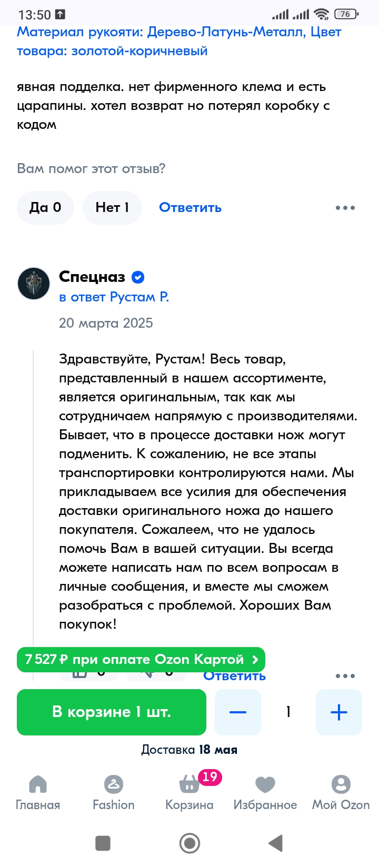
Task: Tap the Android back navigation triangle
Action: [x=276, y=843]
